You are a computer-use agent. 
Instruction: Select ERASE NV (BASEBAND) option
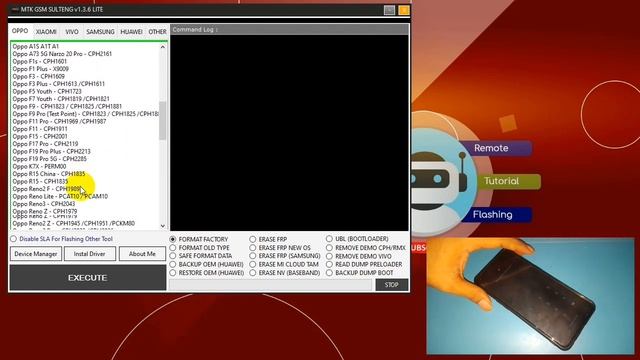coord(285,273)
